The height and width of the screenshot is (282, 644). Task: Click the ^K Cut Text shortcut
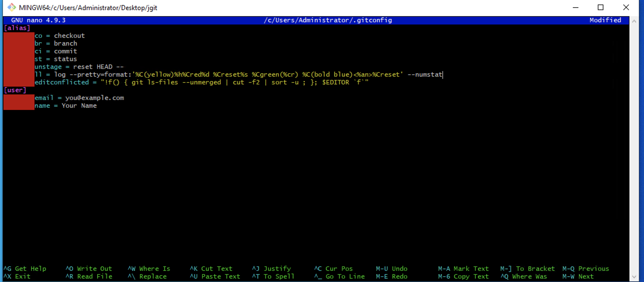211,269
